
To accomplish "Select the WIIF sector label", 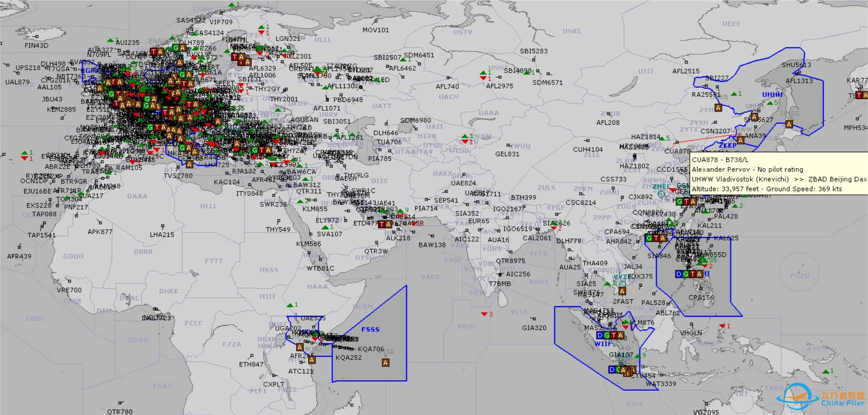I will (603, 344).
